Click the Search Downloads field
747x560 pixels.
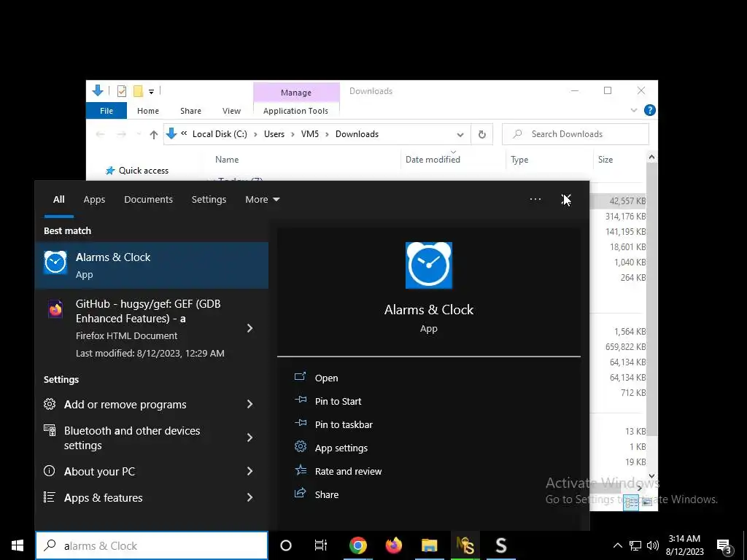point(576,134)
